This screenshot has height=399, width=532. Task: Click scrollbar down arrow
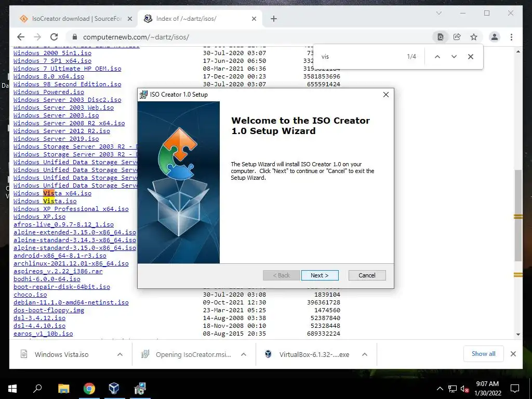pos(518,334)
